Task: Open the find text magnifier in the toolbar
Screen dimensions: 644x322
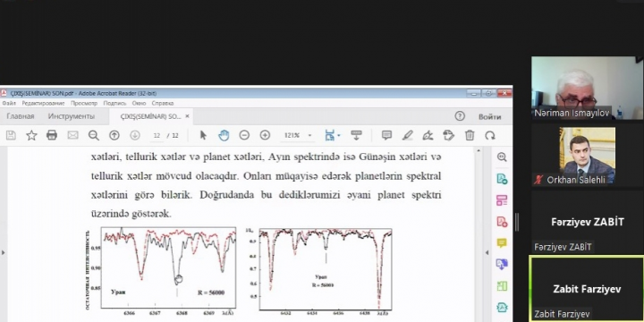Action: click(x=94, y=135)
